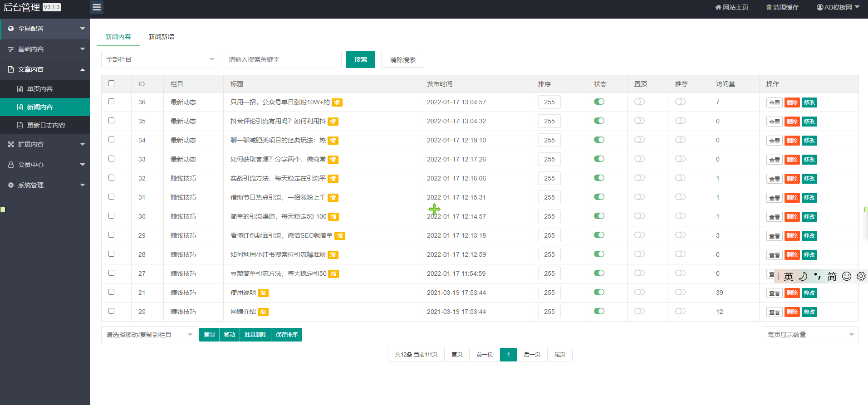The image size is (868, 405).
Task: Expand the 系统管理 menu arrow
Action: [83, 185]
